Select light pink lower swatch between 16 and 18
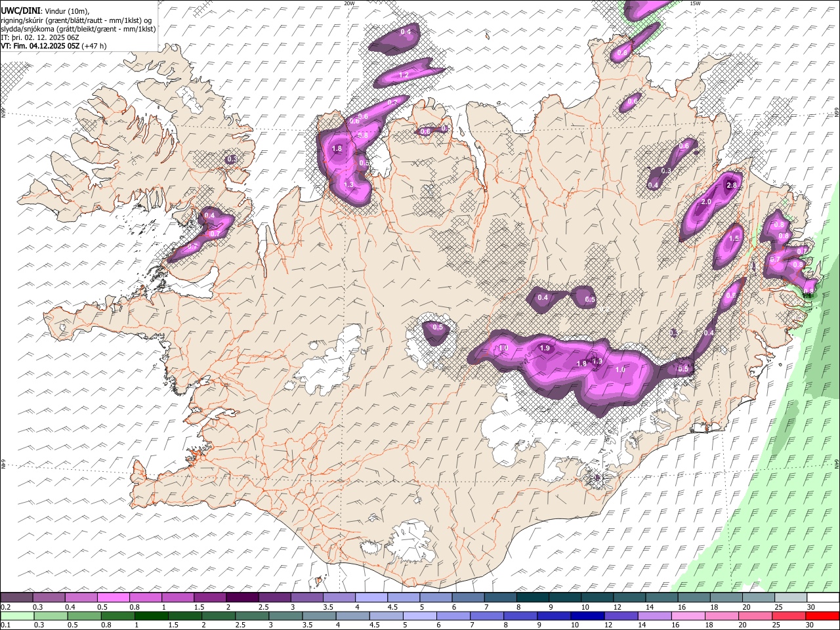The image size is (840, 630). (688, 616)
